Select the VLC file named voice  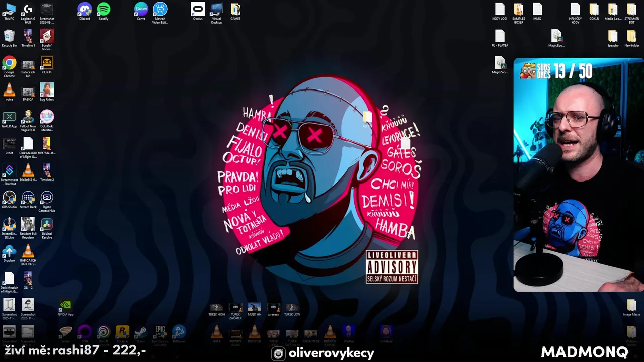coord(9,92)
